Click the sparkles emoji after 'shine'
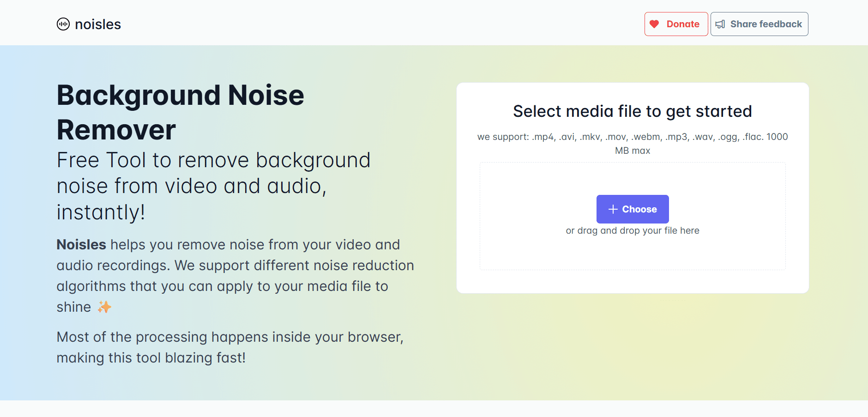The height and width of the screenshot is (417, 868). [x=104, y=307]
